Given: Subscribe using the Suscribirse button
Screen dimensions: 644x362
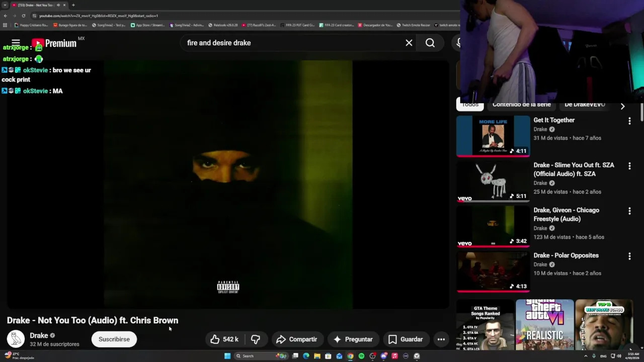Looking at the screenshot, I should pos(114,339).
